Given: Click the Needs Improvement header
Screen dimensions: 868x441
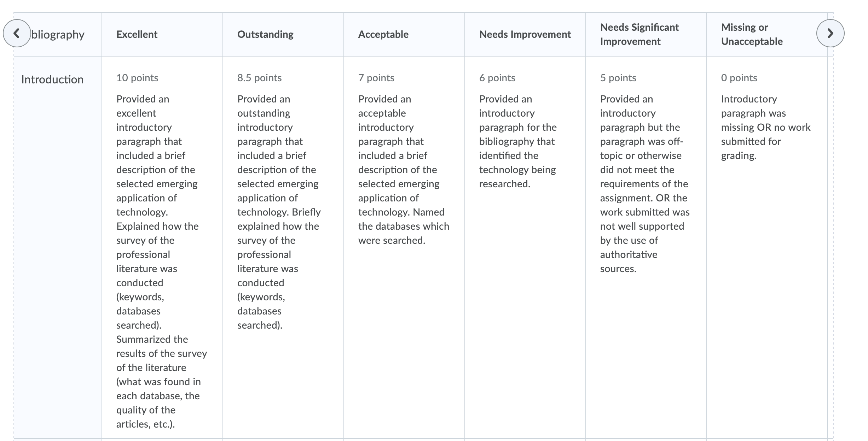Looking at the screenshot, I should tap(525, 34).
